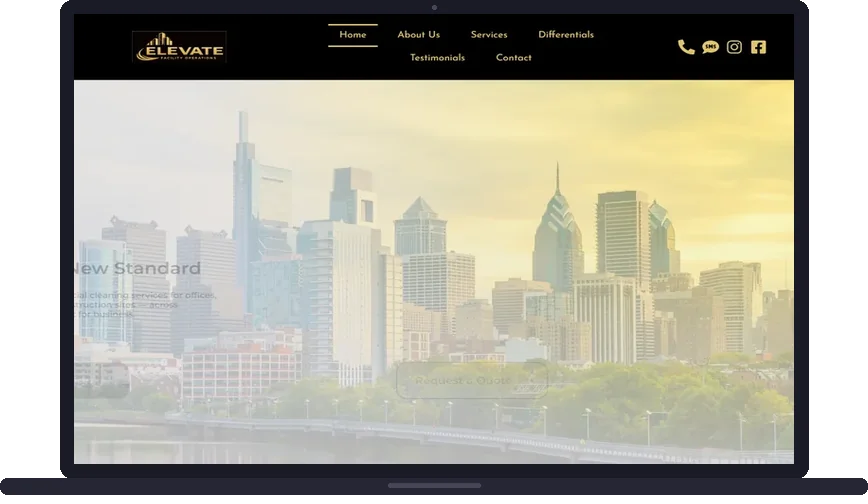This screenshot has height=504, width=868.
Task: Open the SMS chat bubble icon
Action: tap(710, 47)
